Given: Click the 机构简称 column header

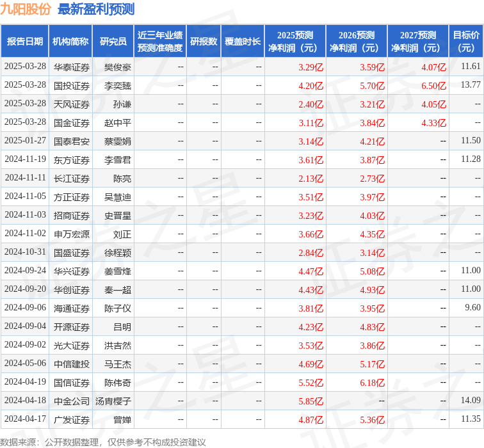Looking at the screenshot, I should 70,42.
